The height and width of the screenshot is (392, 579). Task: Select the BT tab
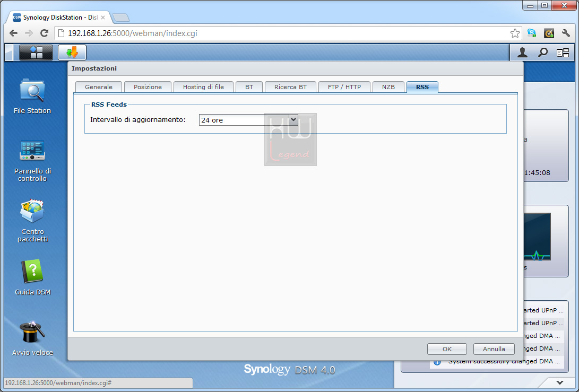(249, 87)
